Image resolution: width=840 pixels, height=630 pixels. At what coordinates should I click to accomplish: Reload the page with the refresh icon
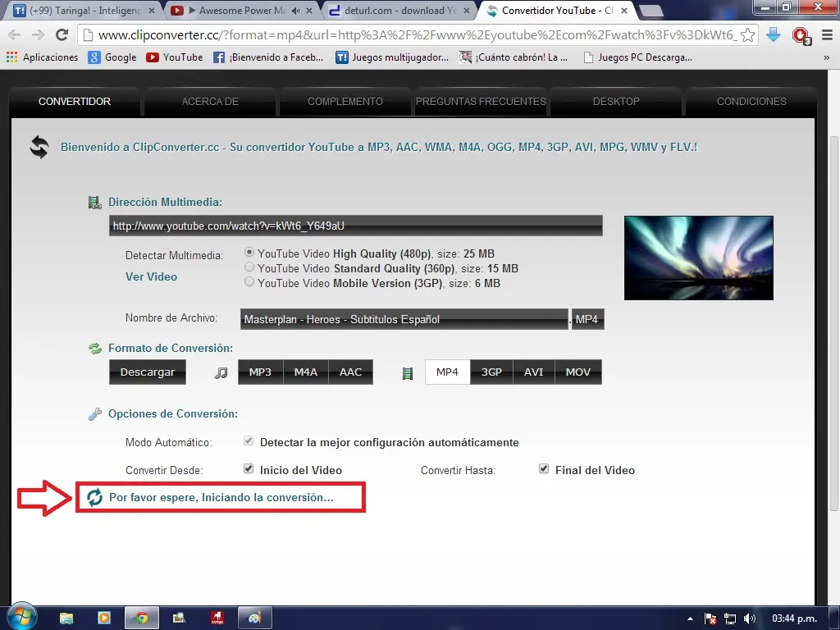[x=62, y=35]
